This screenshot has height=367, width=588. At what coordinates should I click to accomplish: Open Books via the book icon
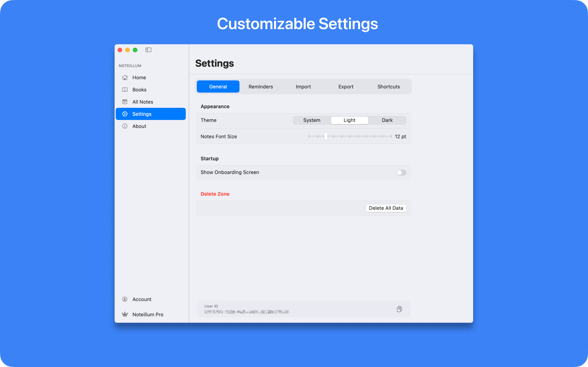tap(125, 89)
